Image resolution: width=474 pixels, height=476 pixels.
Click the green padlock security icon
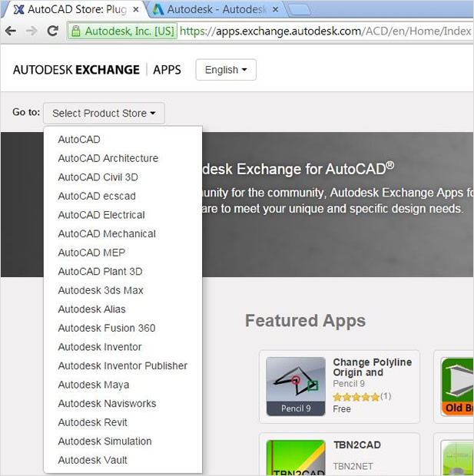click(x=75, y=31)
